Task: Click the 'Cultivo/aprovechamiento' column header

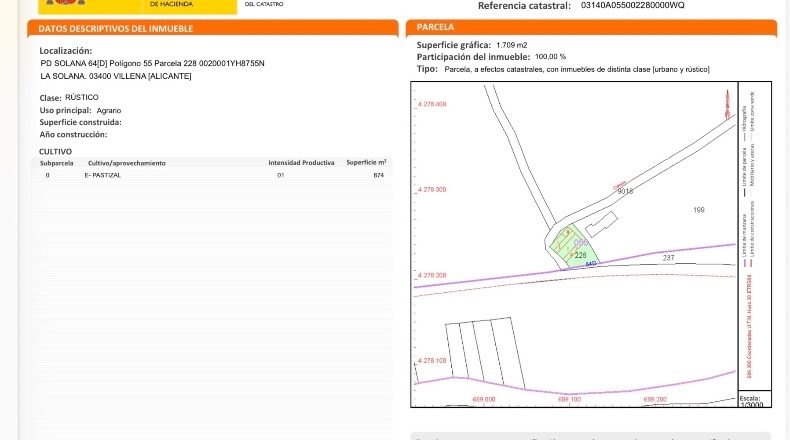Action: tap(126, 163)
